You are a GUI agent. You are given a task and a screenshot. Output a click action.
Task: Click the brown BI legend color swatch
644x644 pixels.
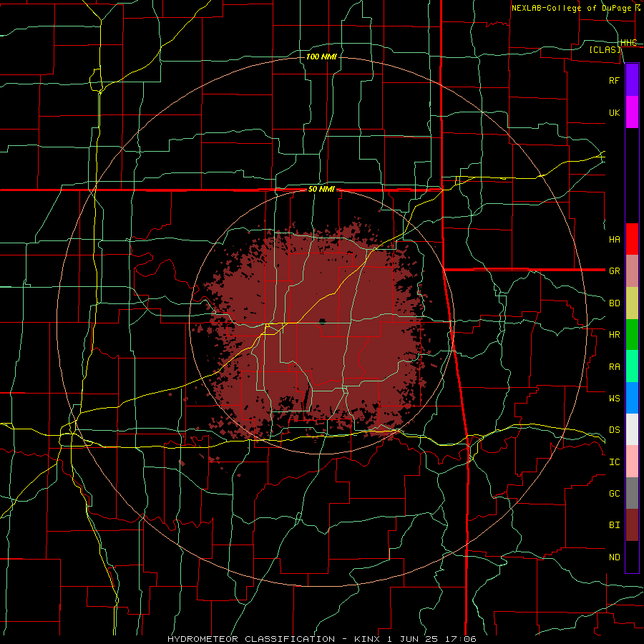(632, 525)
